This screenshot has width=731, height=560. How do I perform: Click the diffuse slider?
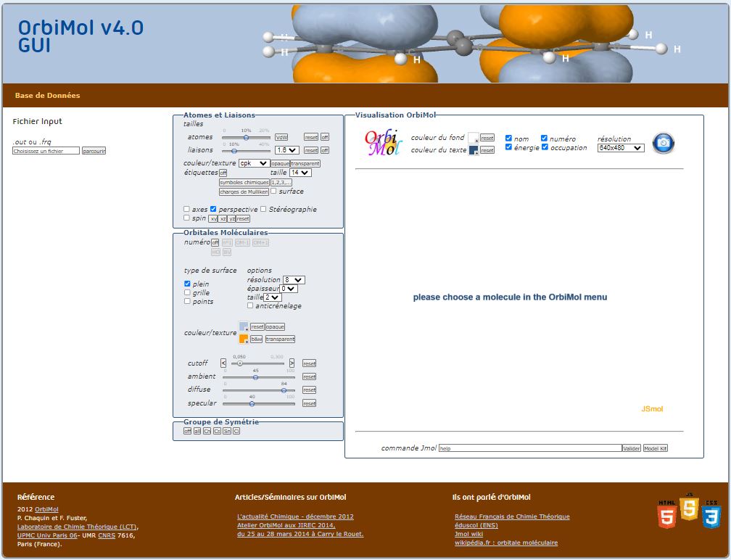(x=259, y=390)
